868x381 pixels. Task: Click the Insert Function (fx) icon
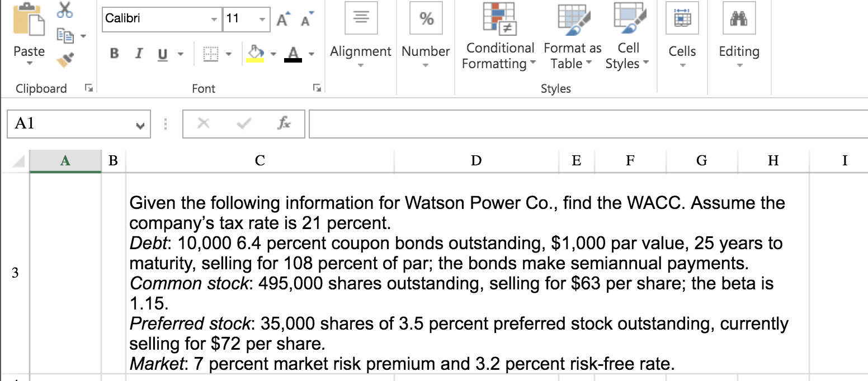(284, 123)
